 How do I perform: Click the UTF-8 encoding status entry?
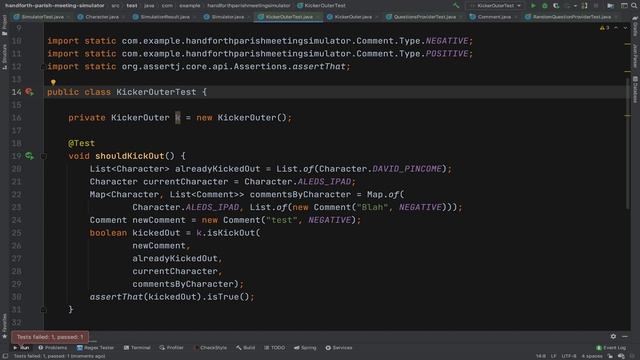click(x=569, y=356)
